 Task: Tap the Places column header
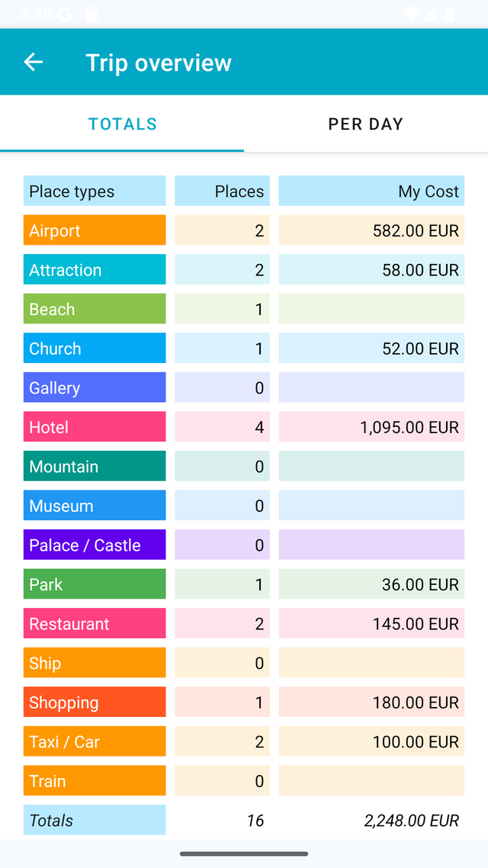(x=222, y=191)
